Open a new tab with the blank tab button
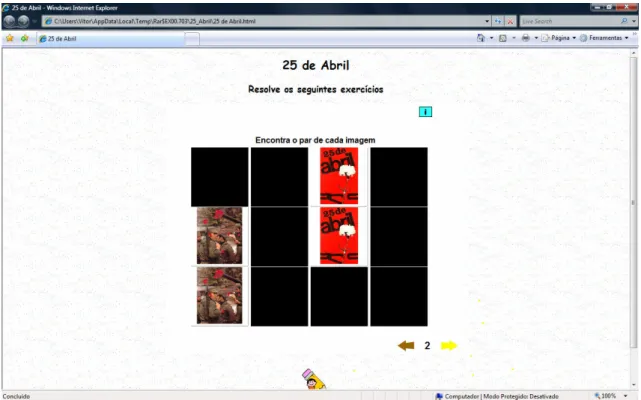Image resolution: width=641 pixels, height=400 pixels. click(x=192, y=39)
